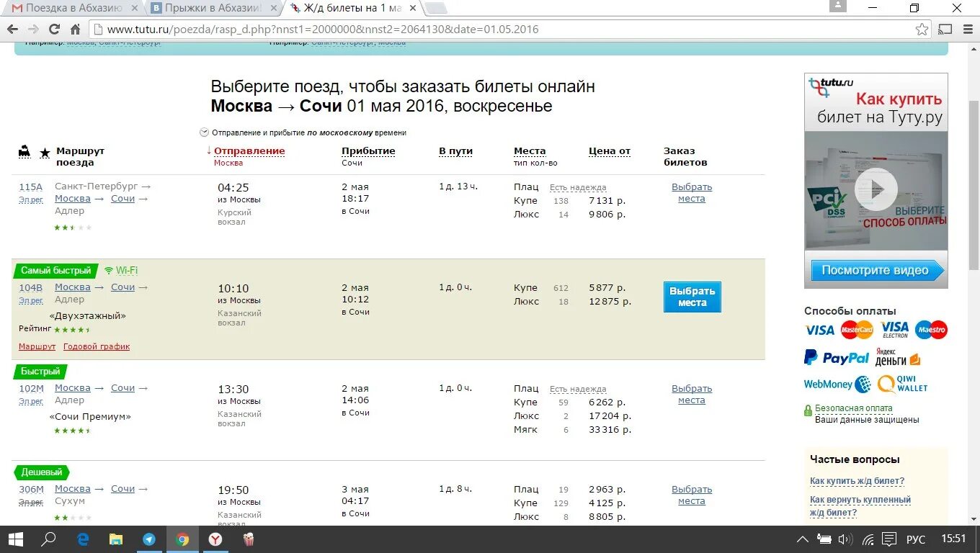Sort by Прибытие column header

tap(368, 151)
